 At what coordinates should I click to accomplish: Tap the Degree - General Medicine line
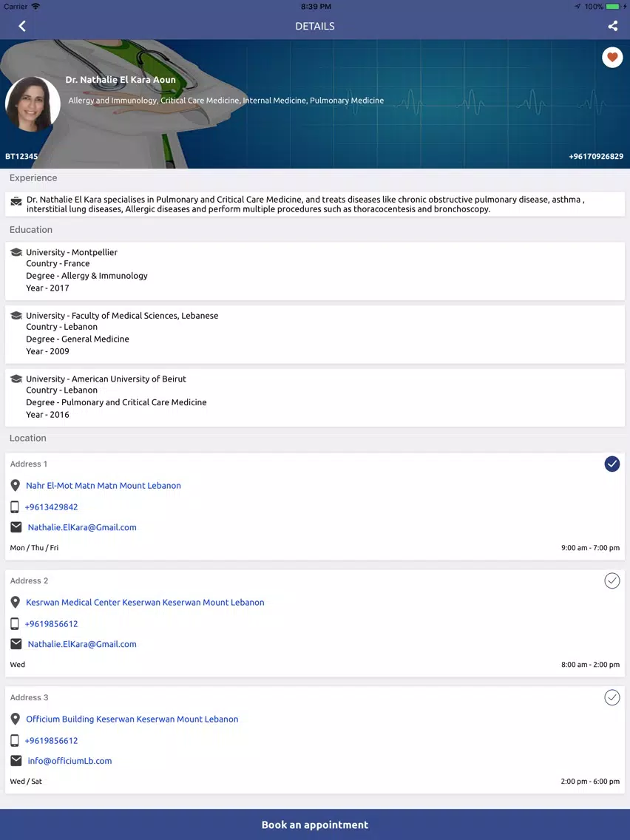(x=78, y=339)
